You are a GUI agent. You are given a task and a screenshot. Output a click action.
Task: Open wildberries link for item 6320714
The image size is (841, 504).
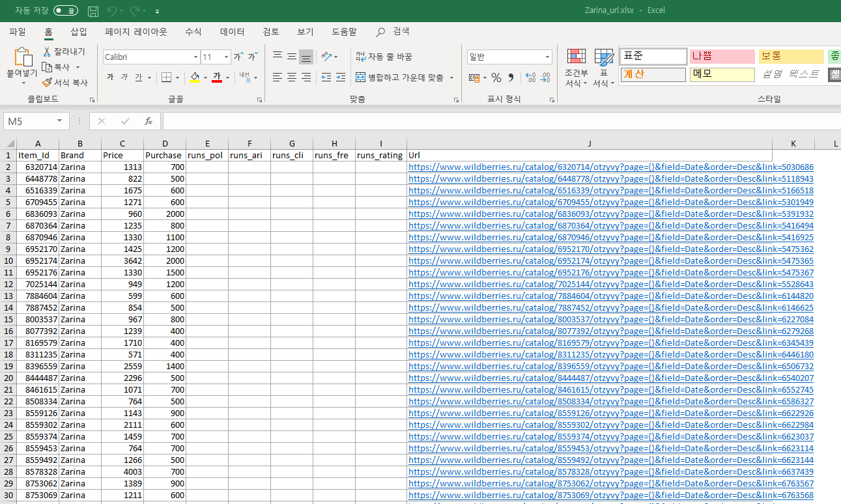[611, 167]
